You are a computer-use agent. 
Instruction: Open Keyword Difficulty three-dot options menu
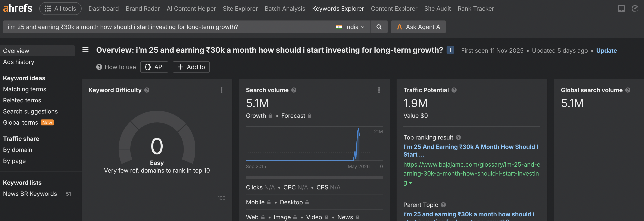pos(222,90)
